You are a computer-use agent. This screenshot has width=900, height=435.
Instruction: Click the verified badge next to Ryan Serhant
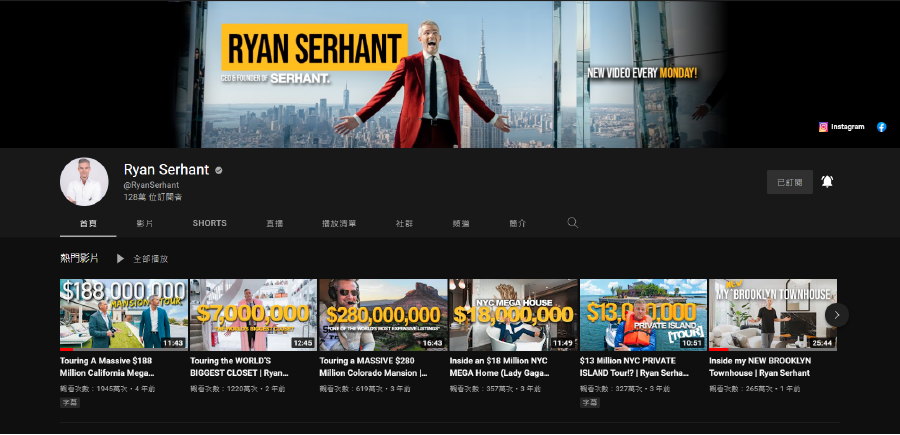[219, 170]
